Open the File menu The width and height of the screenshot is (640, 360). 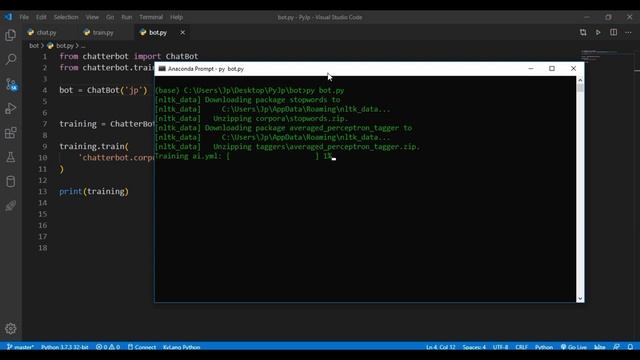(x=24, y=17)
